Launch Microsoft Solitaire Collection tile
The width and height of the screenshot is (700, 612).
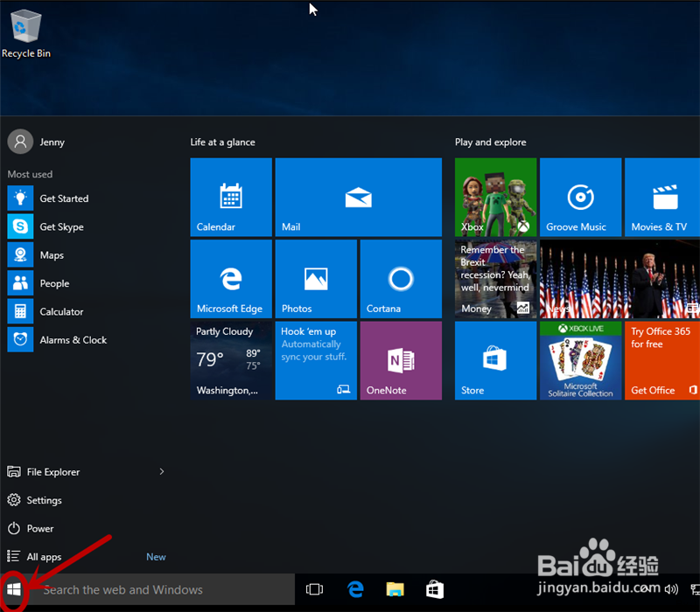pyautogui.click(x=580, y=360)
